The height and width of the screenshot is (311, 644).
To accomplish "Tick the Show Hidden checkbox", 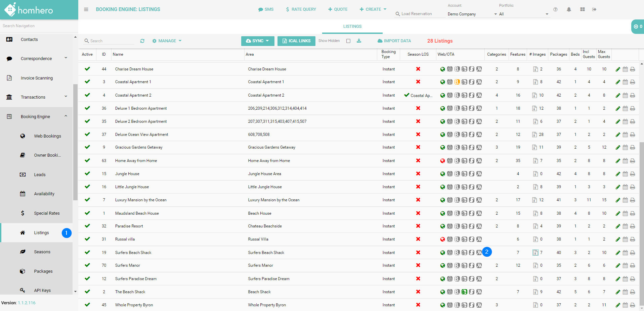I will [x=348, y=41].
